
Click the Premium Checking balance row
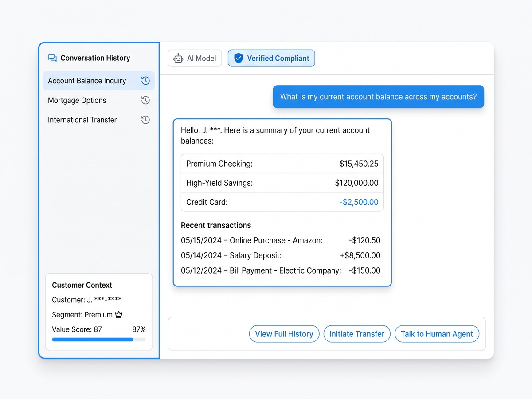pyautogui.click(x=282, y=164)
